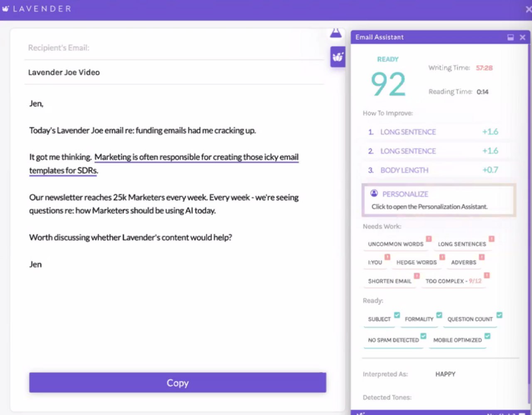Click the score 92
The width and height of the screenshot is (532, 415).
[388, 84]
